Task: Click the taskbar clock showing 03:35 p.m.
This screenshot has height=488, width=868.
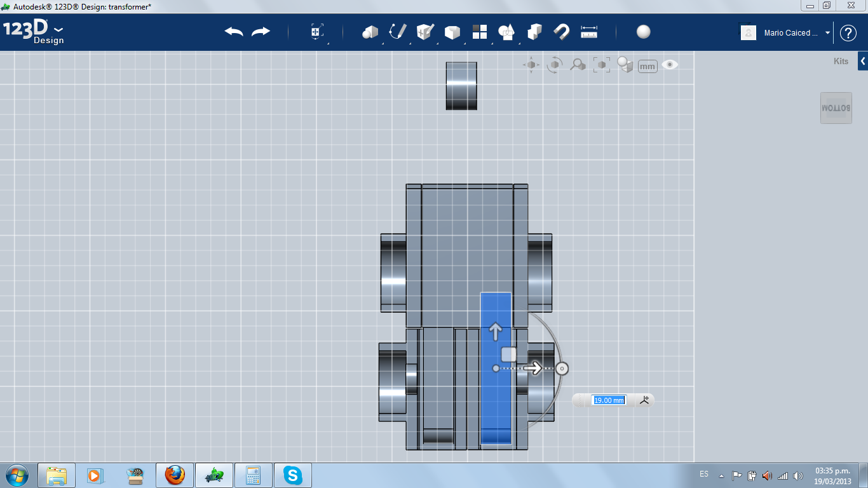Action: pyautogui.click(x=832, y=475)
